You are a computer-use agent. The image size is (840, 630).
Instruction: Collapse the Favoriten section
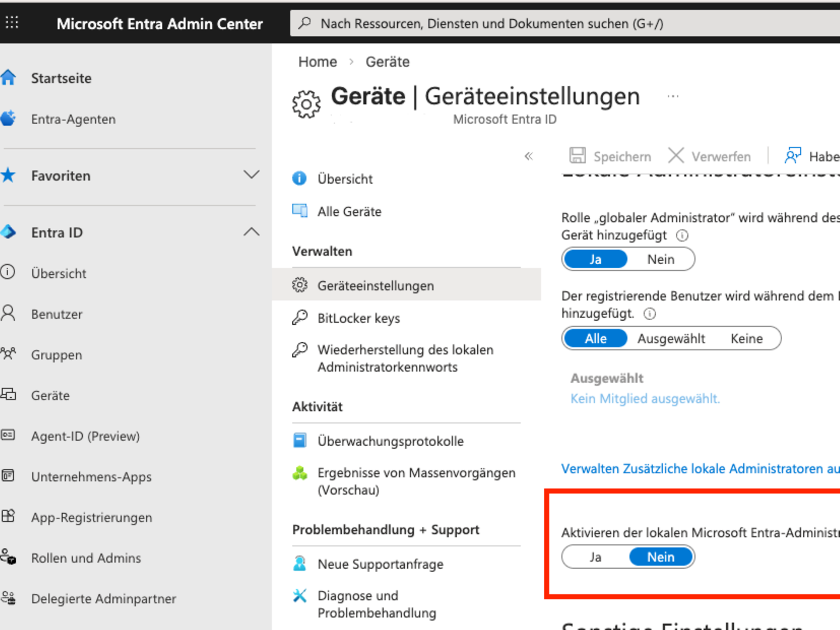pyautogui.click(x=252, y=175)
